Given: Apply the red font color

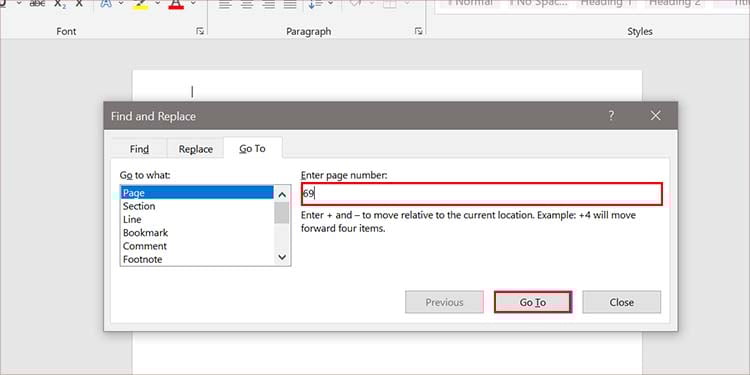Looking at the screenshot, I should pyautogui.click(x=176, y=4).
